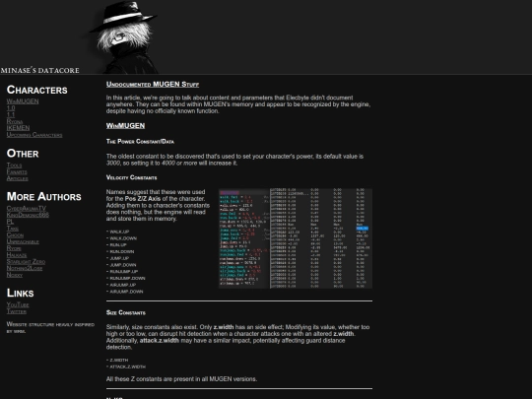Image resolution: width=532 pixels, height=399 pixels.
Task: Open the YouTube link
Action: pyautogui.click(x=18, y=304)
